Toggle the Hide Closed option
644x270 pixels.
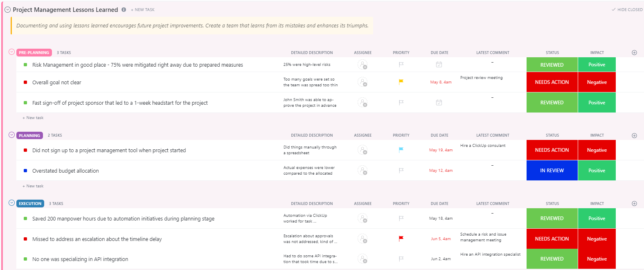tap(627, 9)
